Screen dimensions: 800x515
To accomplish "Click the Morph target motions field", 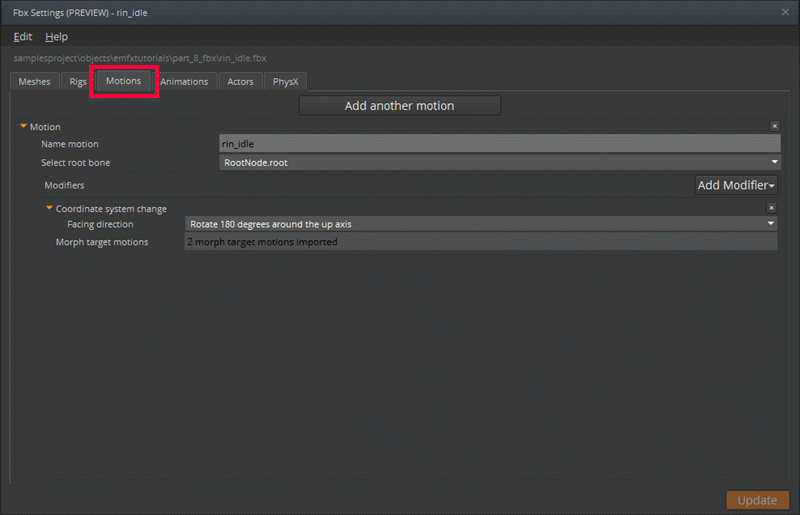I will coord(481,242).
